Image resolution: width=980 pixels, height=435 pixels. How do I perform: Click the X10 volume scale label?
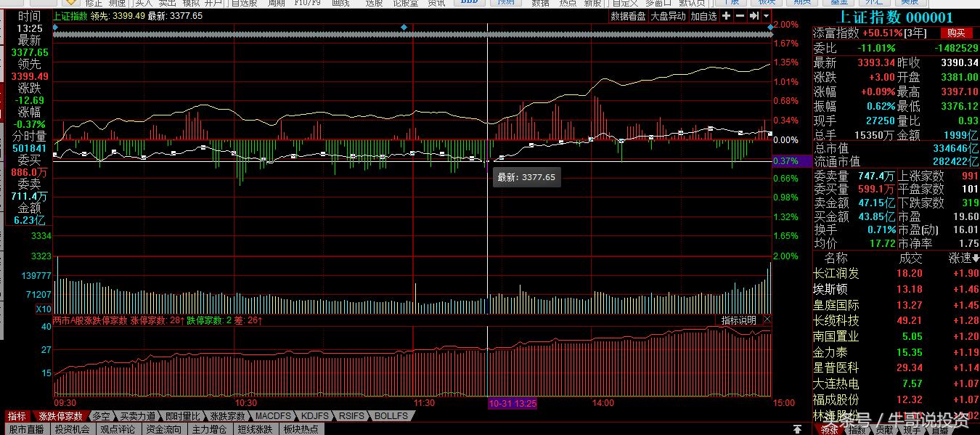(44, 309)
